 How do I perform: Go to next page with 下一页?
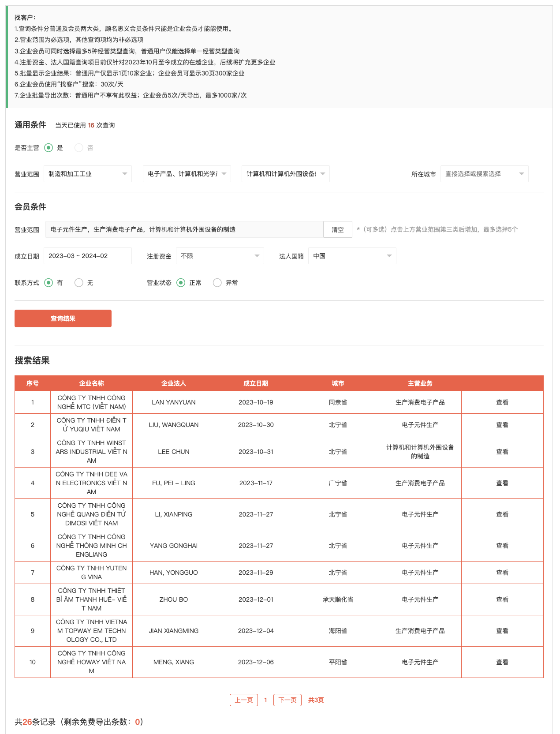coord(287,700)
